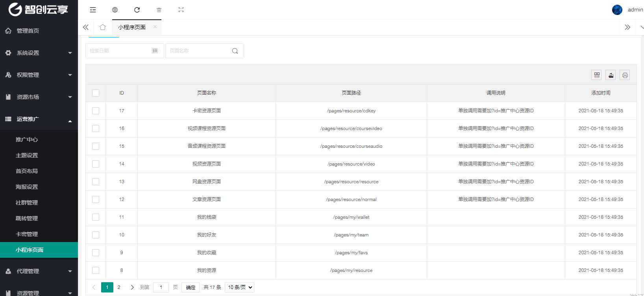Clear the cache with the trash icon

click(159, 10)
